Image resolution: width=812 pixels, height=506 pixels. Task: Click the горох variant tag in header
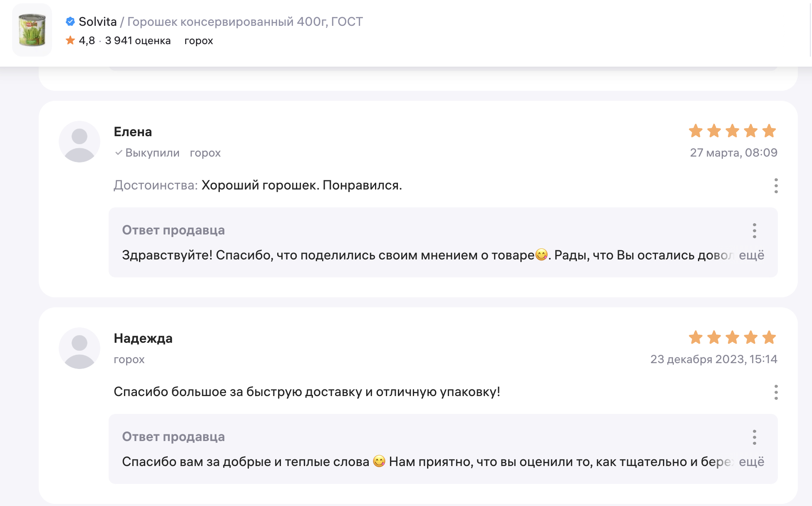point(199,41)
